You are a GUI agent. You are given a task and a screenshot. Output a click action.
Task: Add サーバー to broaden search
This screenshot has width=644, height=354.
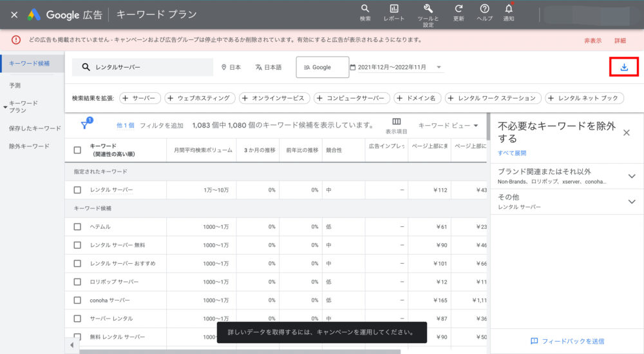point(139,98)
